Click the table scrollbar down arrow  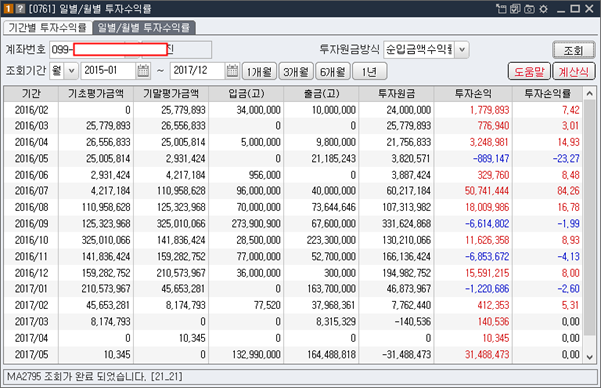[590, 357]
